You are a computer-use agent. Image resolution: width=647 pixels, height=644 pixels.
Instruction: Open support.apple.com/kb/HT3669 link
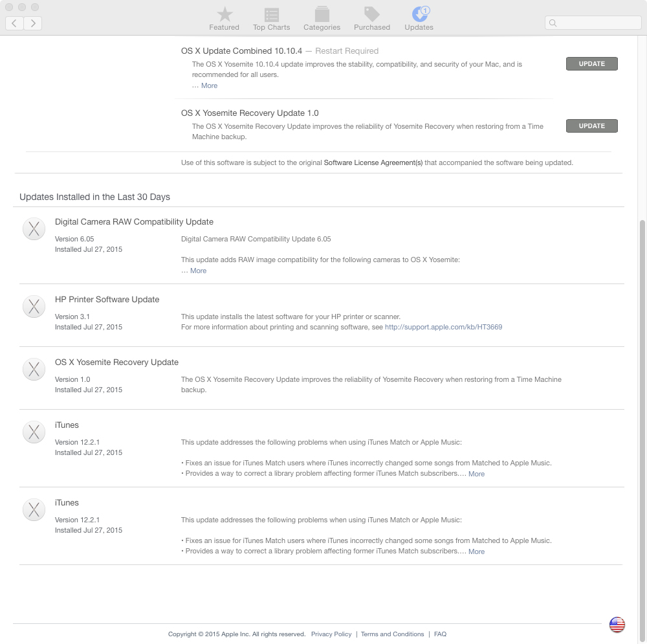pos(443,327)
